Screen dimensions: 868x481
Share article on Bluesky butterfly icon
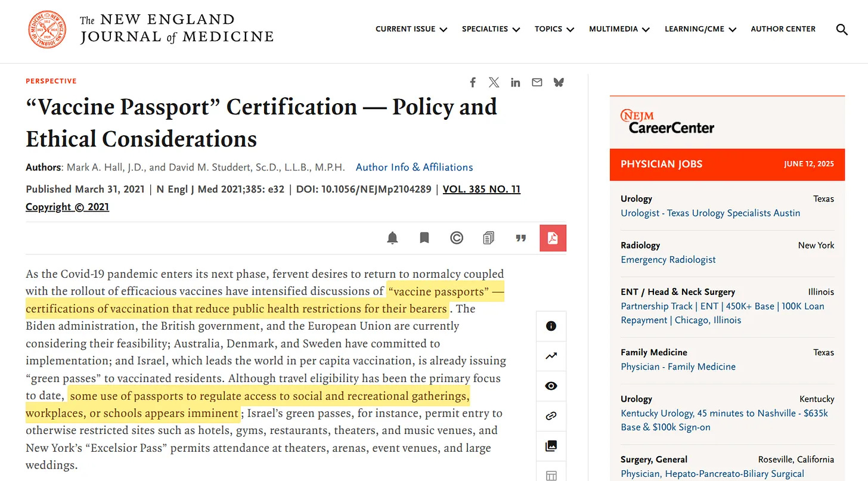click(559, 82)
